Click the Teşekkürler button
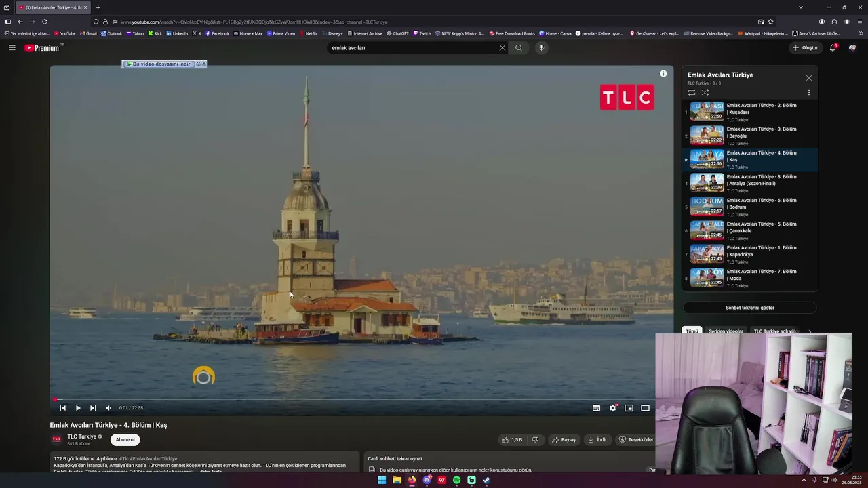Viewport: 868px width, 488px height. [636, 440]
